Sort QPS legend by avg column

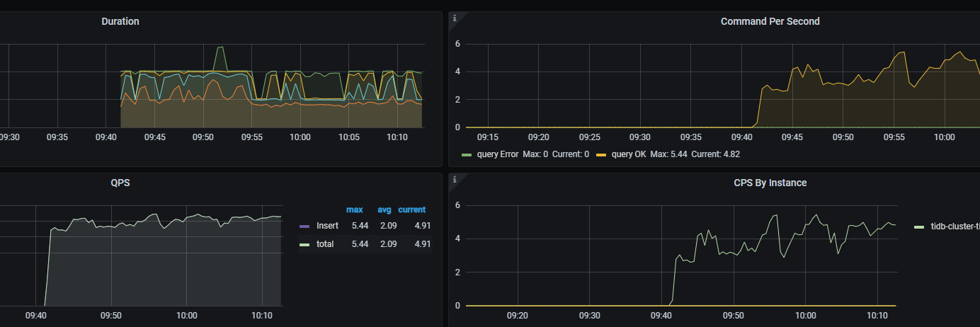tap(384, 210)
